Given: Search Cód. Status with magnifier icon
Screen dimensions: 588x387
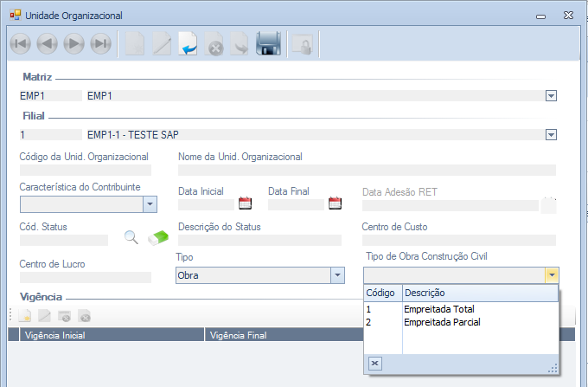Looking at the screenshot, I should tap(131, 237).
